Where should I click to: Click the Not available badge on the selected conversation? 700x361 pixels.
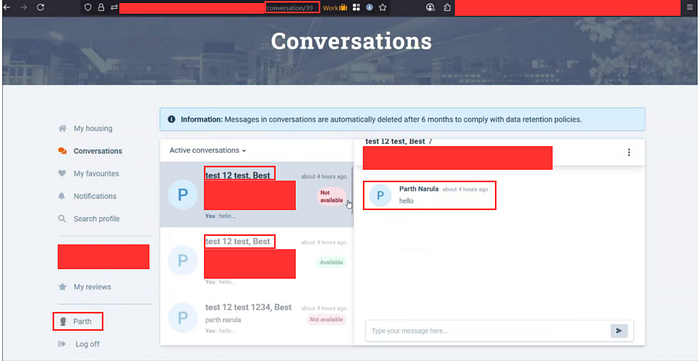click(332, 197)
